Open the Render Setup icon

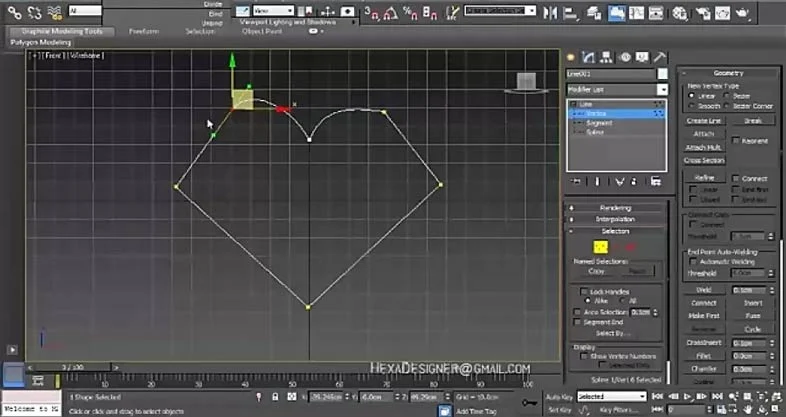pos(703,13)
